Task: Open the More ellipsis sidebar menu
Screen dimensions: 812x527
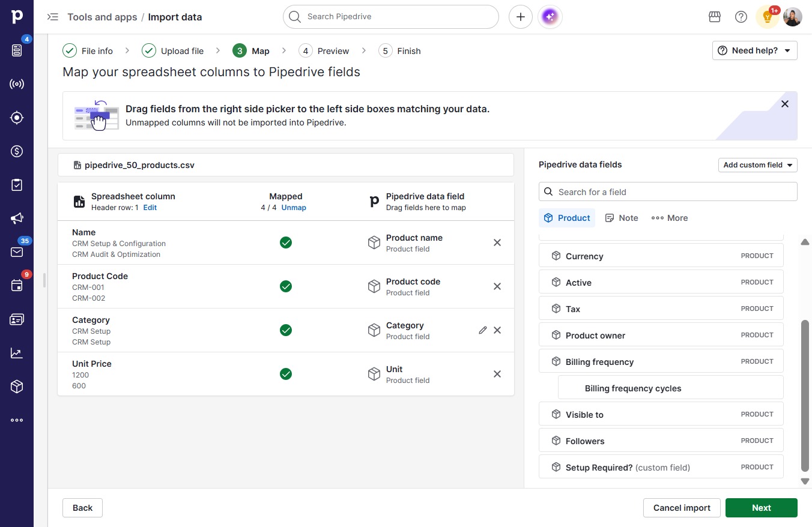Action: 17,420
